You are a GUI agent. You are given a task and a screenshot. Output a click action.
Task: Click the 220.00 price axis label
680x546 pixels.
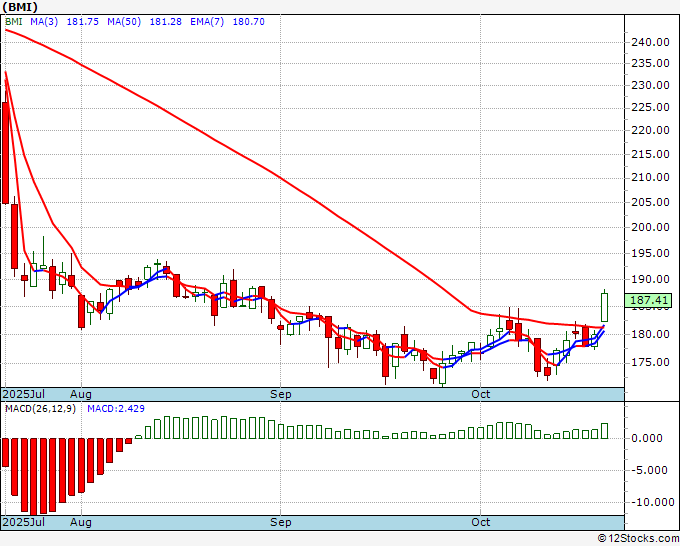(x=650, y=130)
